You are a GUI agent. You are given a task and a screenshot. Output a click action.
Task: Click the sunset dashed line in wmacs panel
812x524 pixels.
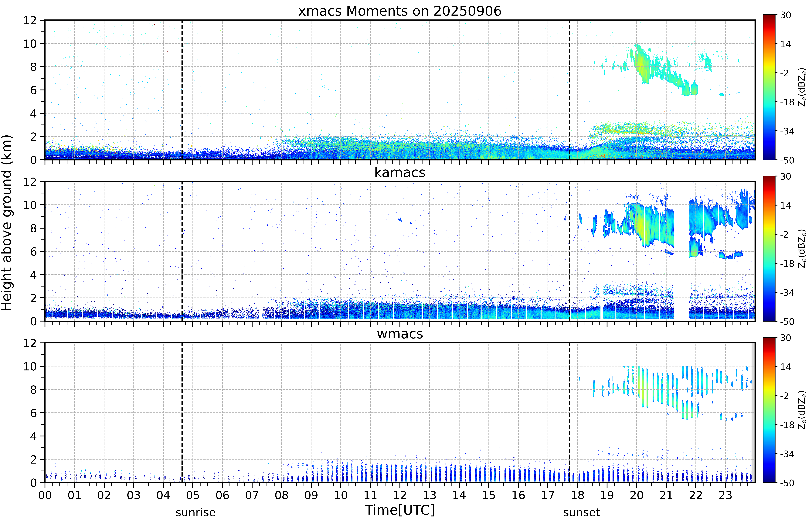(x=569, y=412)
